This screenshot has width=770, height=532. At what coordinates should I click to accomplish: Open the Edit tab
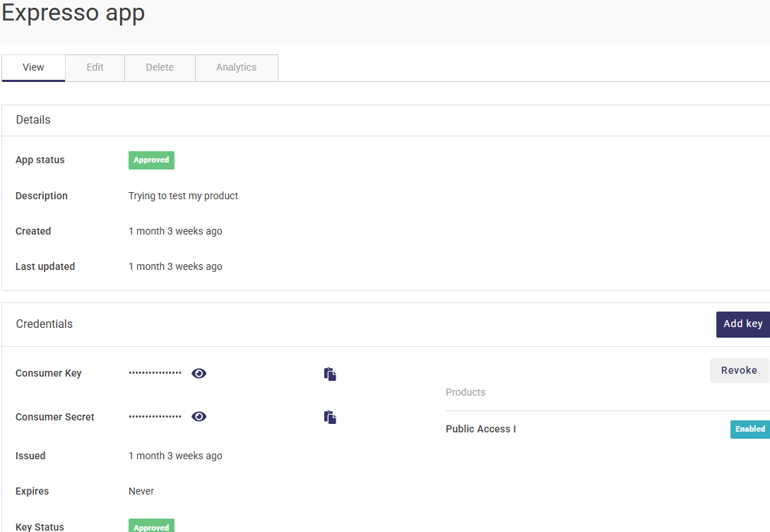click(x=95, y=68)
